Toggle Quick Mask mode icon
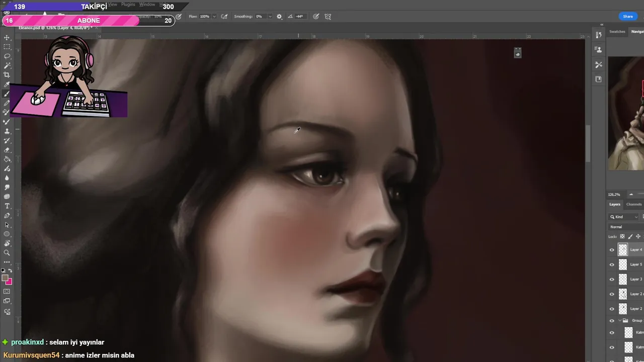Viewport: 644px width, 362px height. [7, 291]
